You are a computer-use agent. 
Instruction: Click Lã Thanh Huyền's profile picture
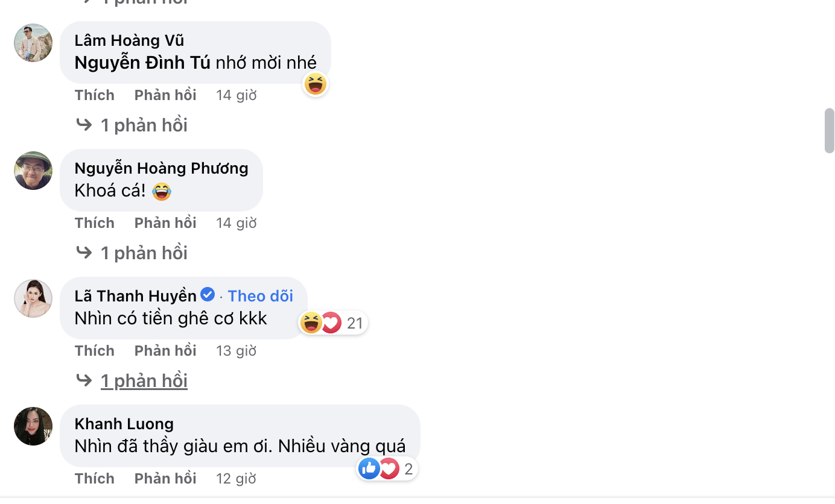[33, 298]
